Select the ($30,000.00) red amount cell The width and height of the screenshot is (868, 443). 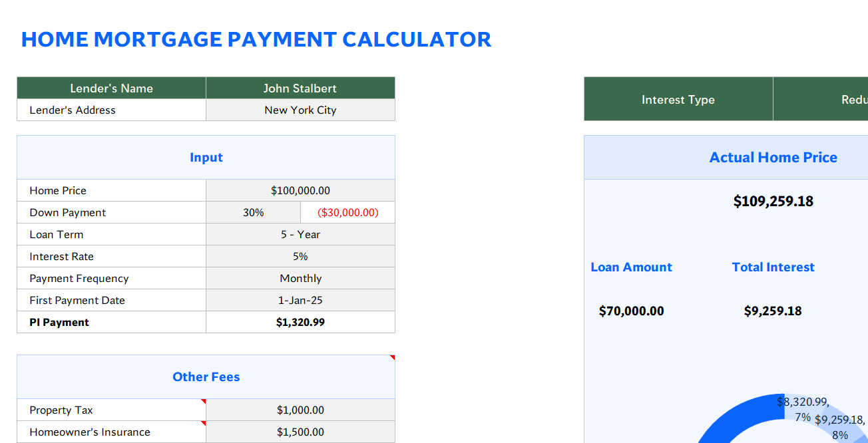point(347,212)
